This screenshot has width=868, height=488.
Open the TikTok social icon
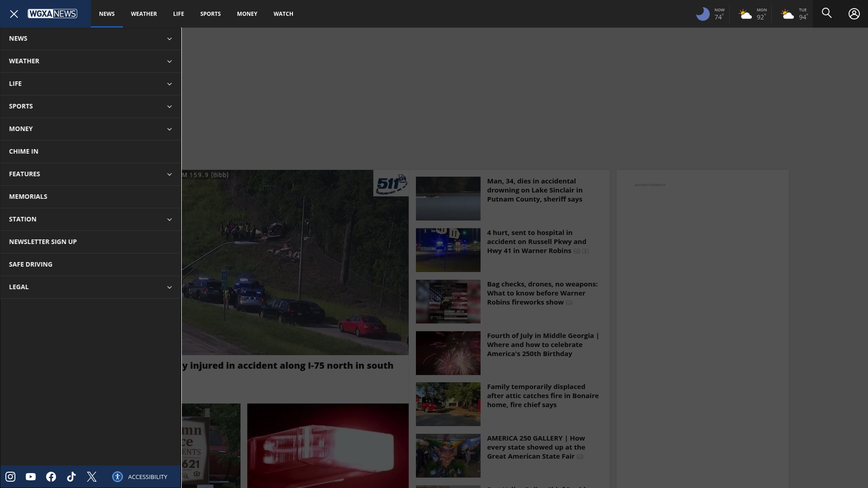tap(71, 477)
